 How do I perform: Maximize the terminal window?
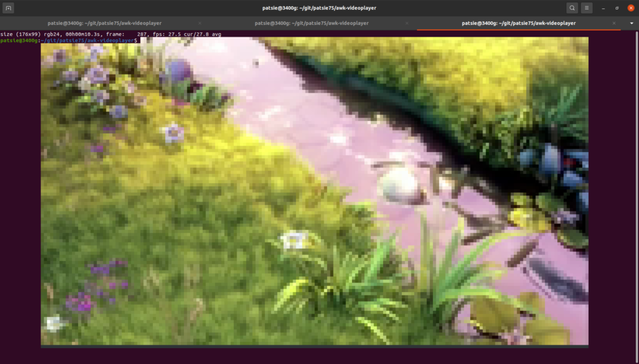617,8
